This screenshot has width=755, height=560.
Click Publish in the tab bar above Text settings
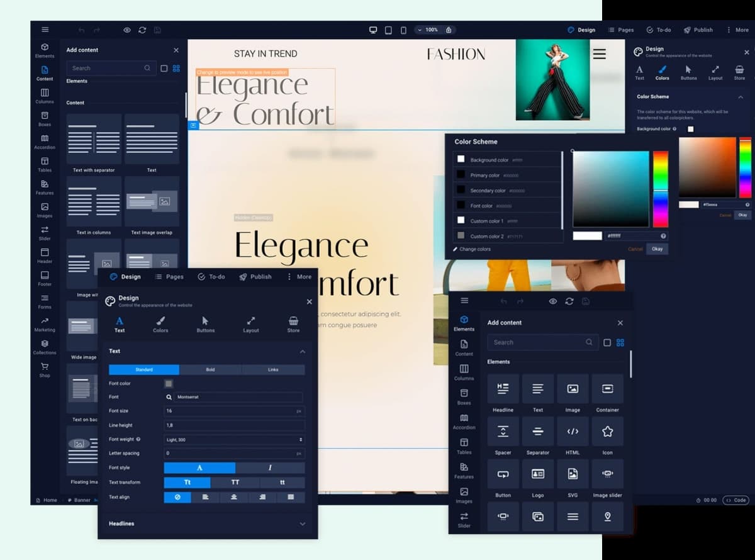[x=255, y=277]
